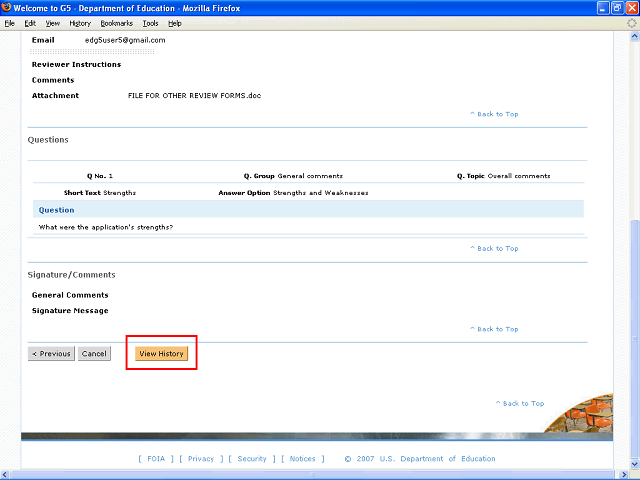Click the vertical scrollbar up arrow
The width and height of the screenshot is (640, 480).
[634, 36]
